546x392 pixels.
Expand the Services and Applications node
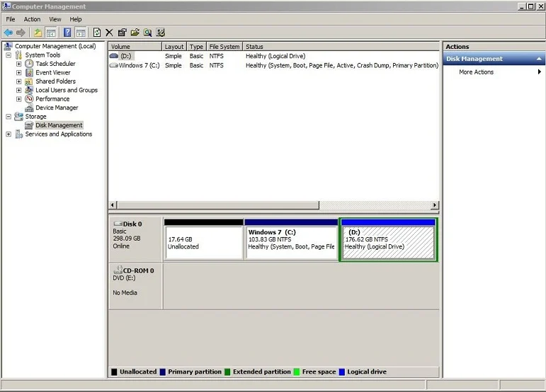tap(8, 134)
